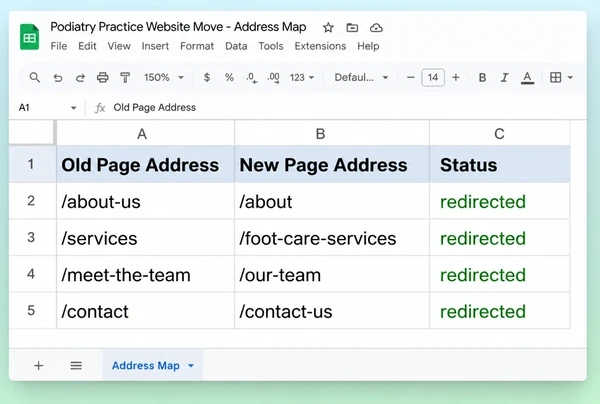Redo the last action

point(80,78)
